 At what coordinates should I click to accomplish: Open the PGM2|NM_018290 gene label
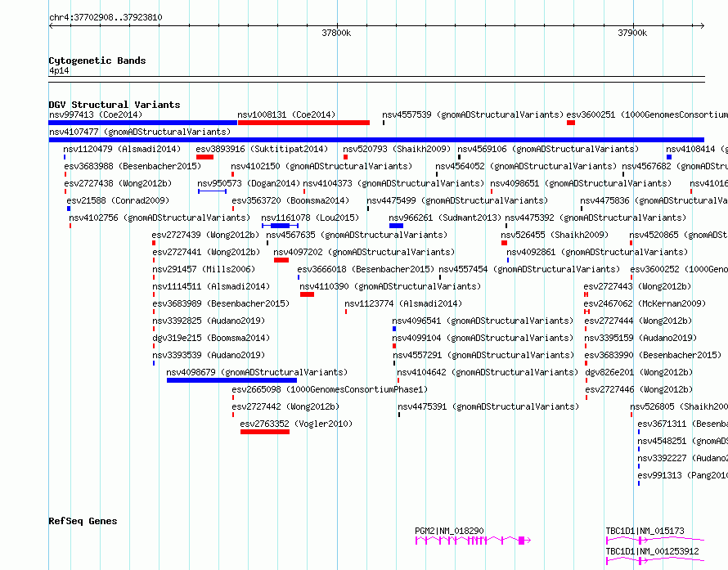449,531
